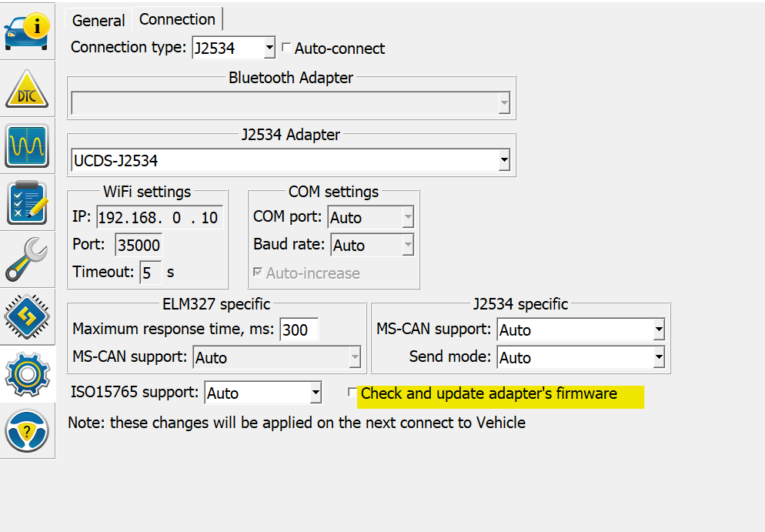Open the steering wheel Help section
Screen dimensions: 765x532
(x=27, y=430)
